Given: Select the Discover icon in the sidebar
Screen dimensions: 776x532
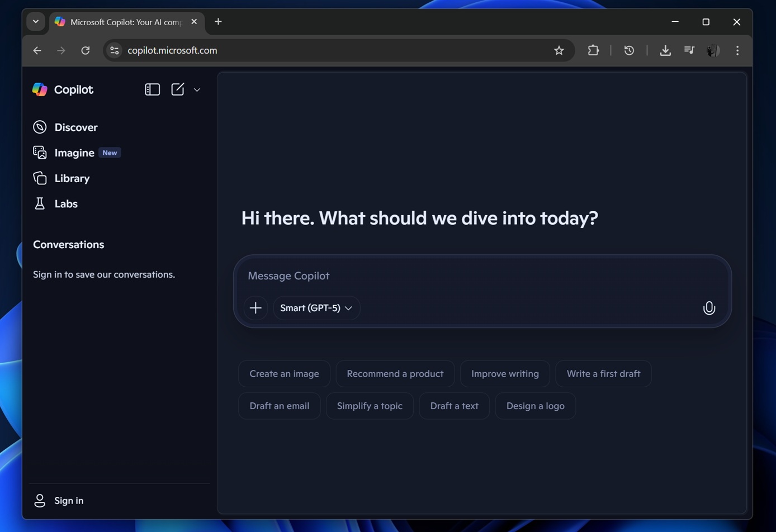Looking at the screenshot, I should click(x=39, y=127).
